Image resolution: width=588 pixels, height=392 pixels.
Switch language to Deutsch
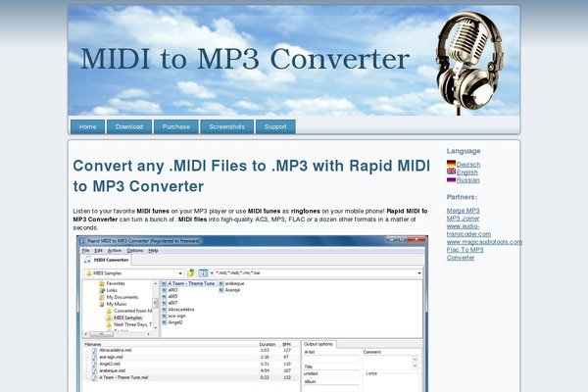468,165
